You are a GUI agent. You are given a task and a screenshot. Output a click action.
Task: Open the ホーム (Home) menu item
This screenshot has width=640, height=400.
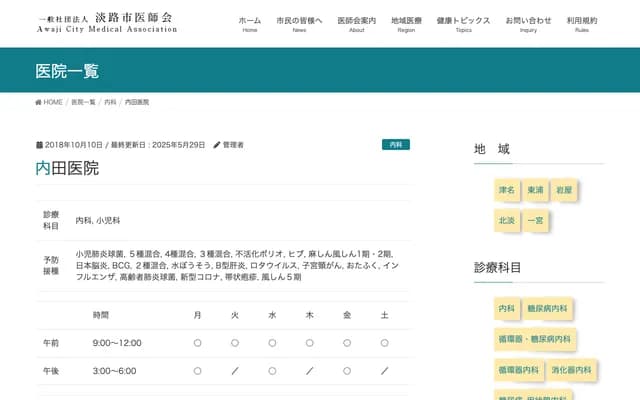click(x=249, y=24)
